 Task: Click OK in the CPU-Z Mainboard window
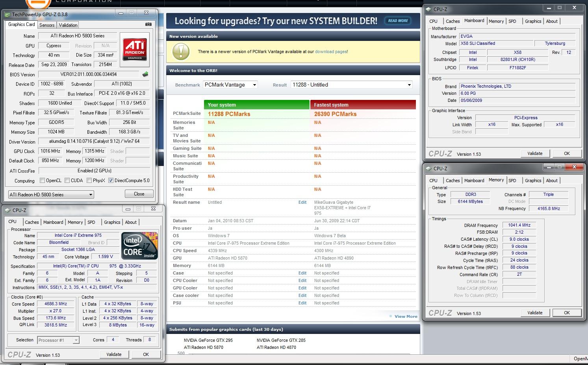567,153
